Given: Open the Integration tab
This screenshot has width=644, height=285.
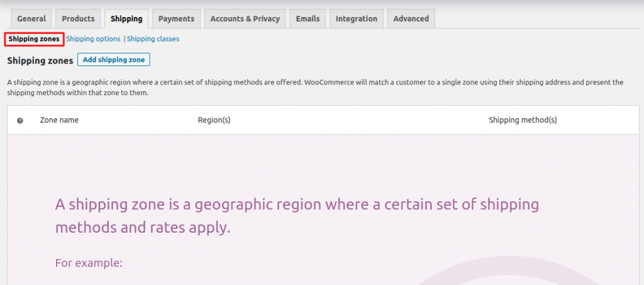Looking at the screenshot, I should 356,19.
